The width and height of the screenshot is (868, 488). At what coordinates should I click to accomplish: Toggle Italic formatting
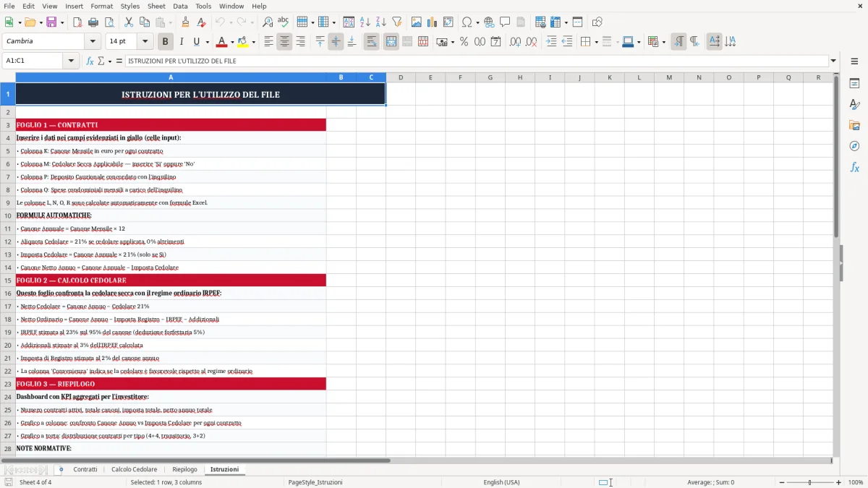tap(181, 42)
